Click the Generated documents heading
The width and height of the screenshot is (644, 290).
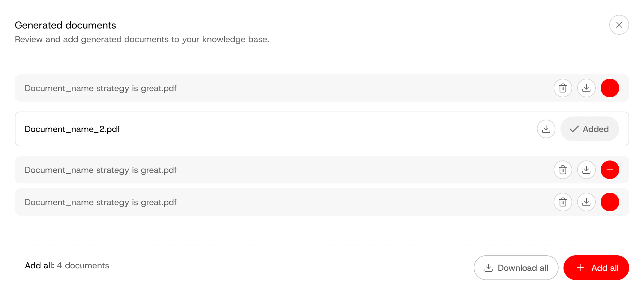click(65, 25)
